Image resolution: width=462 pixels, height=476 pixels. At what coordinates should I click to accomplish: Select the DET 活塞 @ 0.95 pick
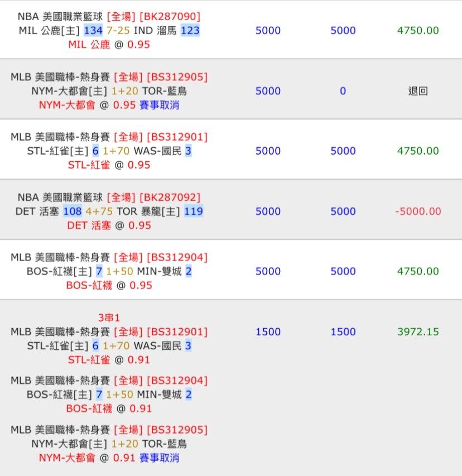point(109,225)
